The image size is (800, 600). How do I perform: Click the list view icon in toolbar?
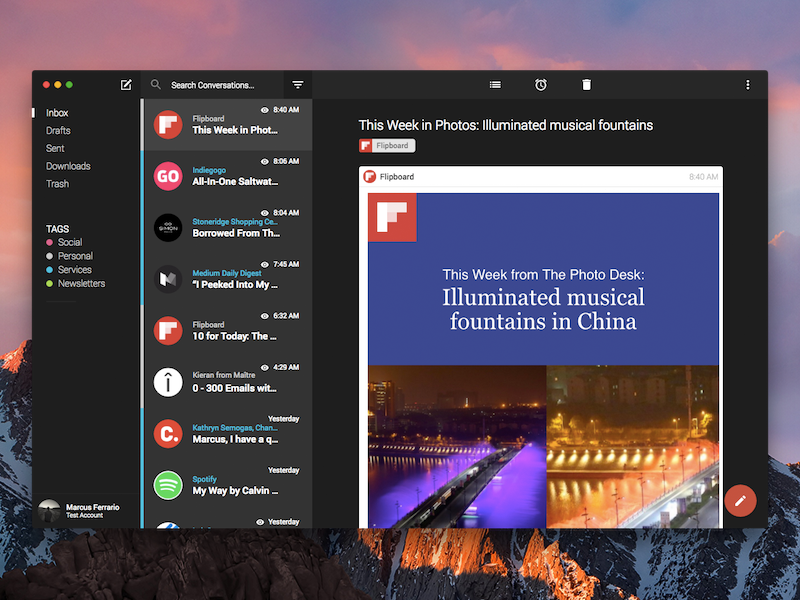[x=495, y=85]
